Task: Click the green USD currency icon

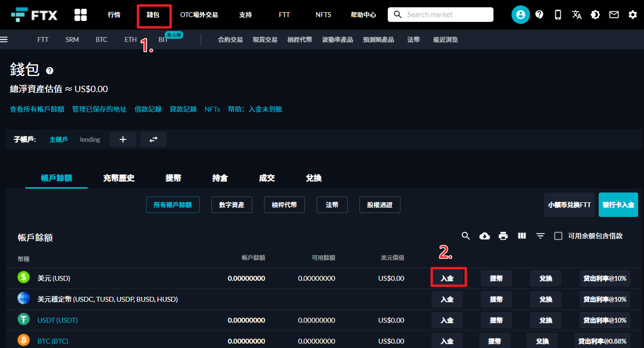Action: coord(24,278)
